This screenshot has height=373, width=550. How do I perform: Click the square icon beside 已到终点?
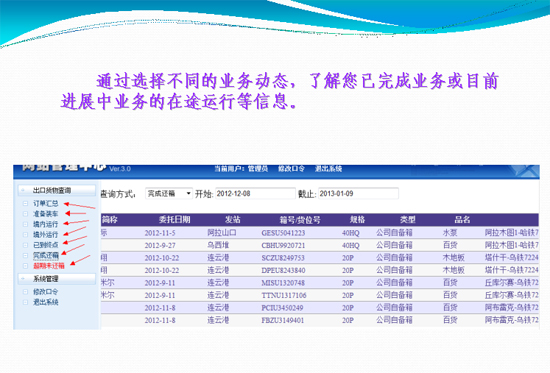[25, 245]
